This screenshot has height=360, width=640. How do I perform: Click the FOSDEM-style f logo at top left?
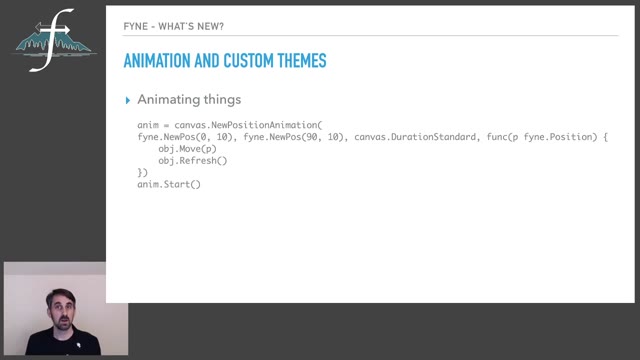(x=53, y=40)
